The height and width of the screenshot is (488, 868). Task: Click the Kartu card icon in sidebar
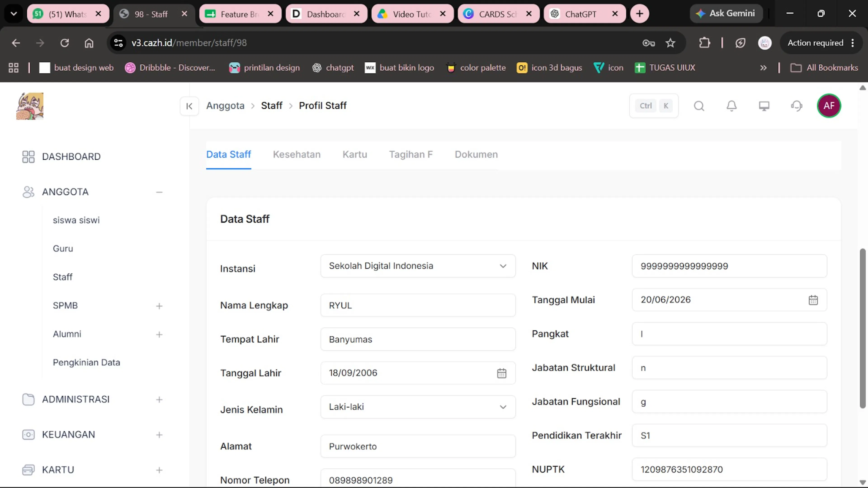pos(28,470)
